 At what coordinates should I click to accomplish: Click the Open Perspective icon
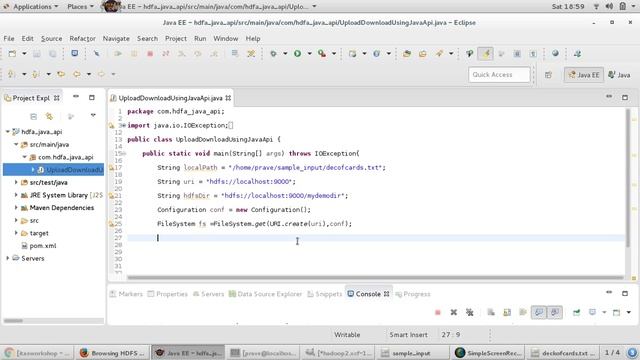(548, 75)
